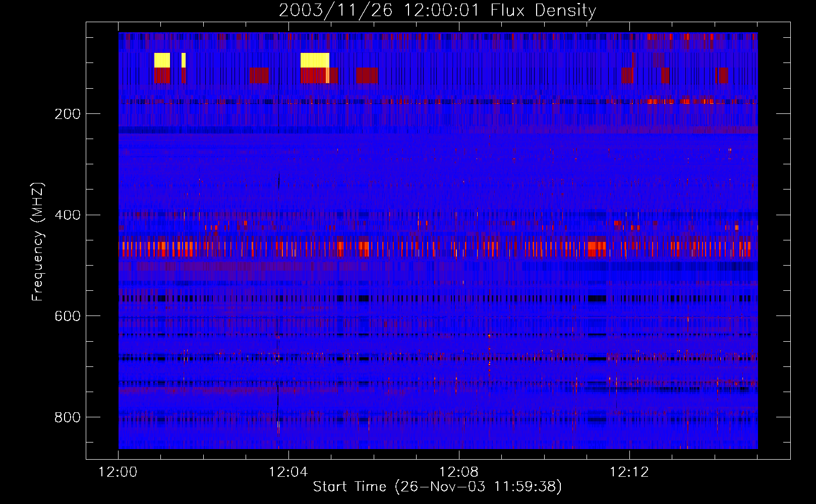Click the 12:04 time tick label
Screen dimensions: 816x504
[288, 472]
